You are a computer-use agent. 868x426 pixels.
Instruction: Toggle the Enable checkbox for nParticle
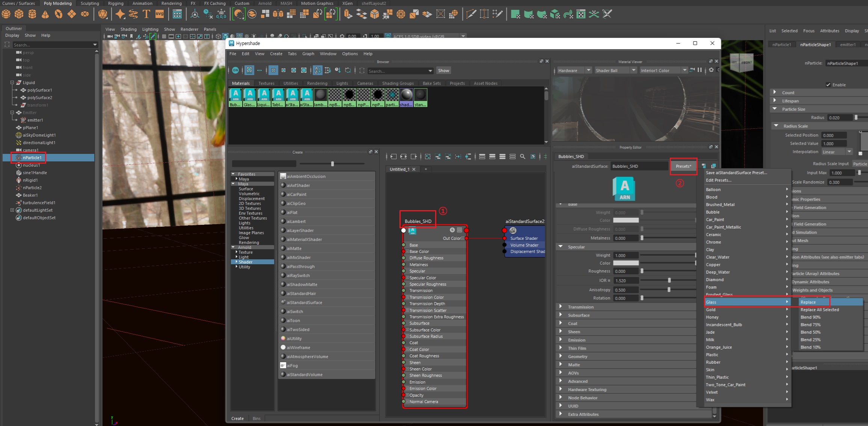click(x=828, y=85)
